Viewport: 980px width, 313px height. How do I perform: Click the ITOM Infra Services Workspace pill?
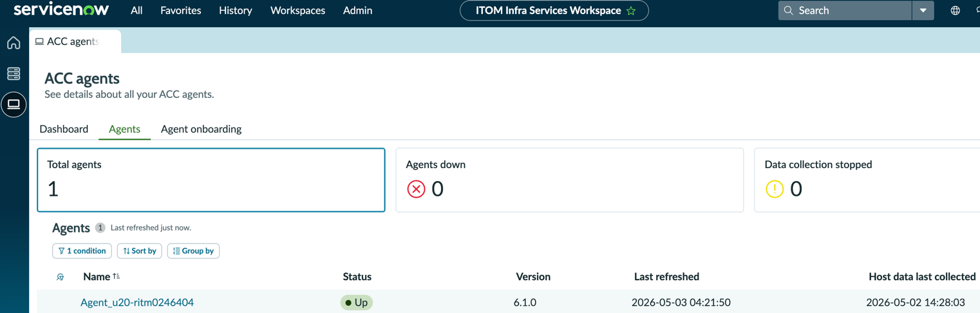554,10
